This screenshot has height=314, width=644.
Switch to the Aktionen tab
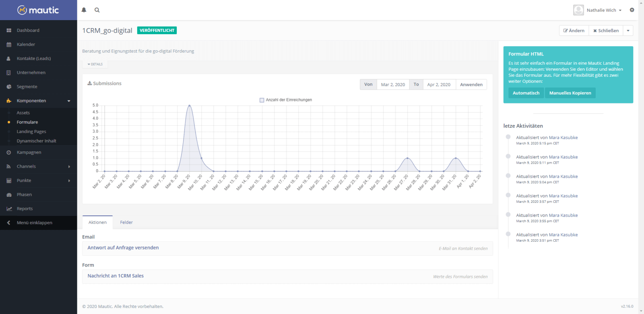point(97,222)
